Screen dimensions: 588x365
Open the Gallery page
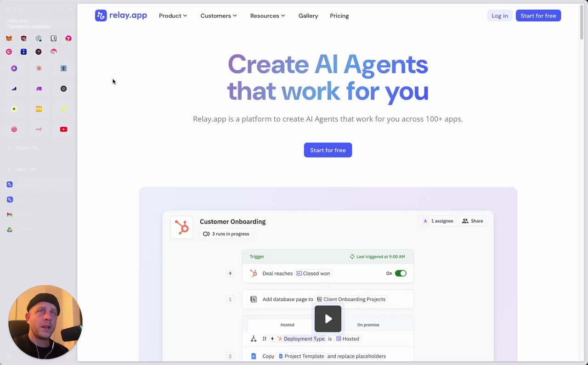[x=308, y=16]
